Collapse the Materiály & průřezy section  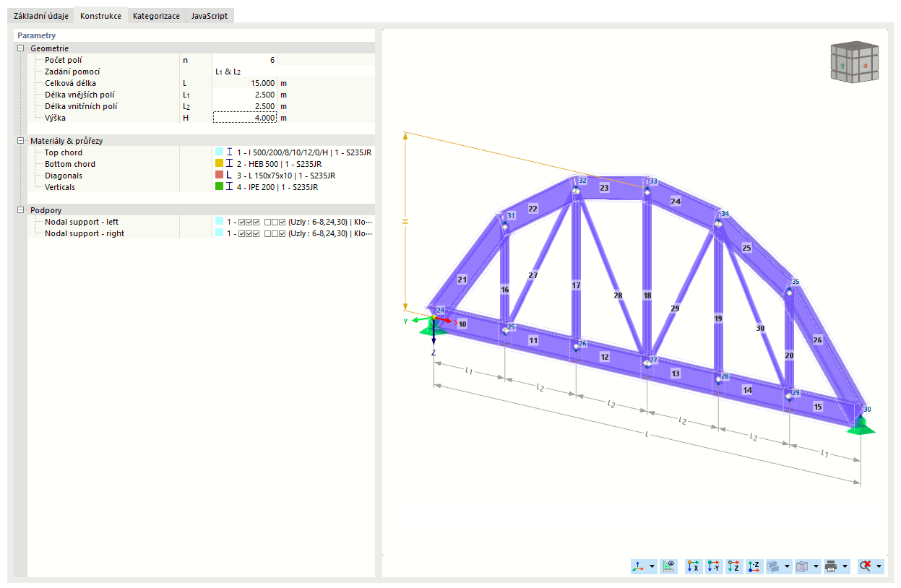(x=21, y=141)
